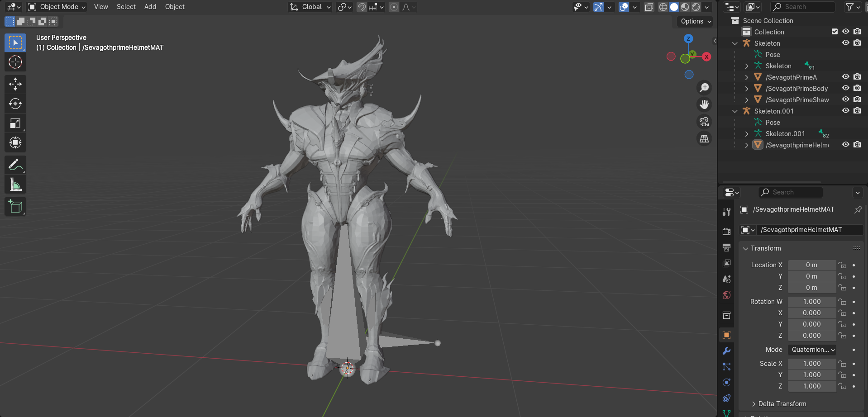Viewport: 868px width, 417px height.
Task: Open the Particles properties tab
Action: pos(726,366)
